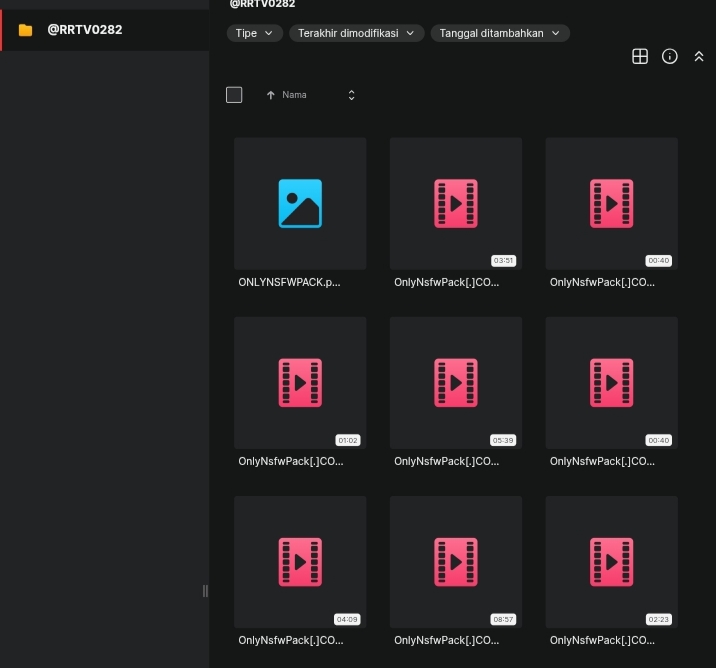Switch to grid view layout icon
716x668 pixels.
tap(640, 57)
